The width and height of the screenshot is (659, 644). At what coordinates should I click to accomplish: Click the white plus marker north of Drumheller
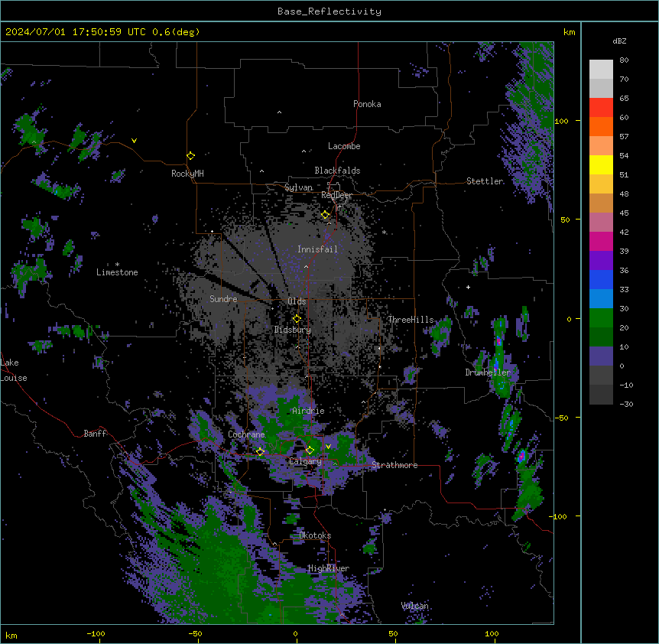(468, 287)
